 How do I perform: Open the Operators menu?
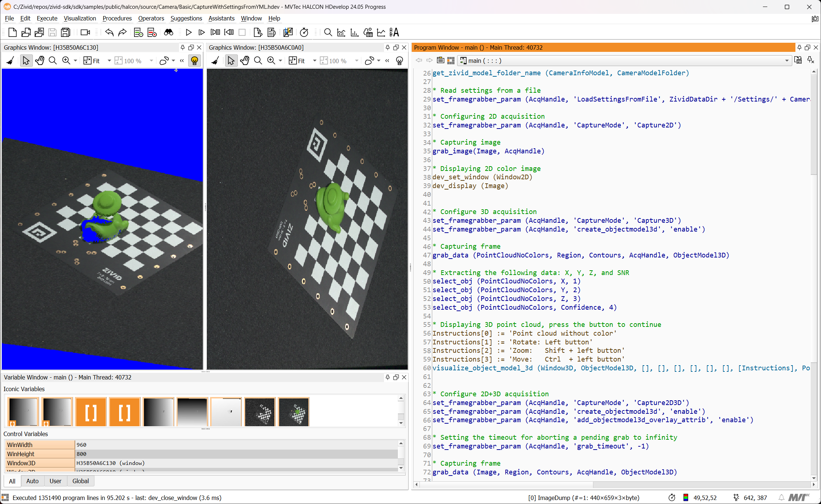(151, 18)
